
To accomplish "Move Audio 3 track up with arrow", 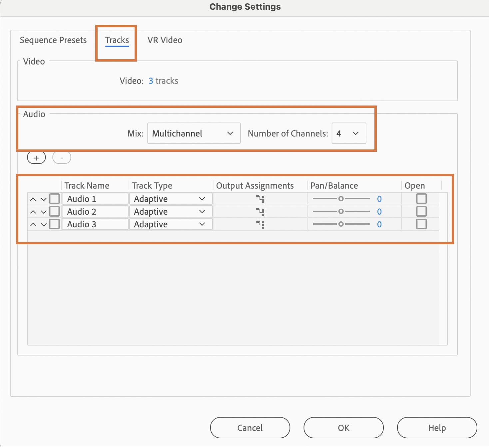I will pos(33,225).
